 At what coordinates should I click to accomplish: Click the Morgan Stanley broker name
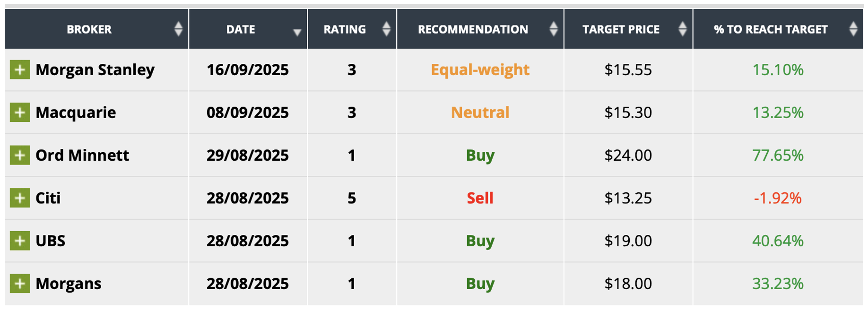pyautogui.click(x=95, y=70)
